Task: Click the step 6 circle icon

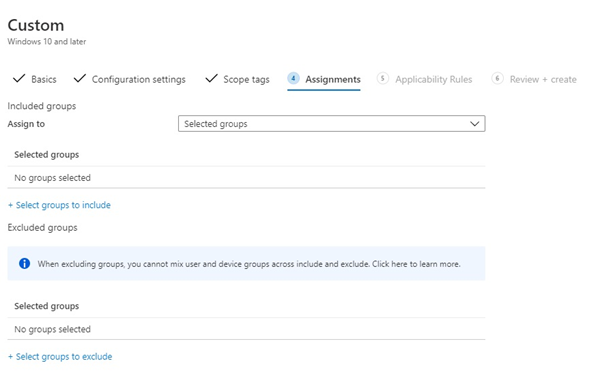Action: [x=497, y=78]
